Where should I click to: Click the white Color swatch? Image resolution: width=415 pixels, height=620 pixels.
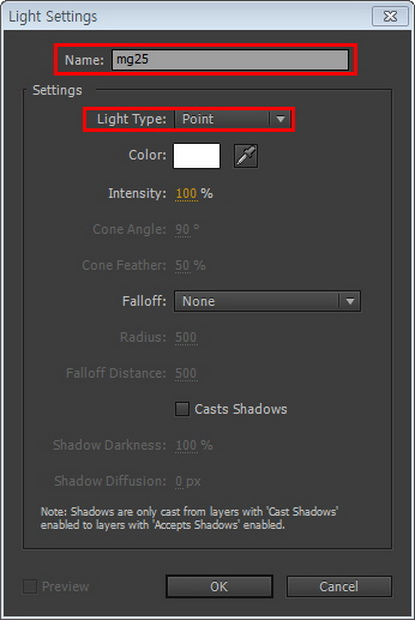(x=196, y=156)
